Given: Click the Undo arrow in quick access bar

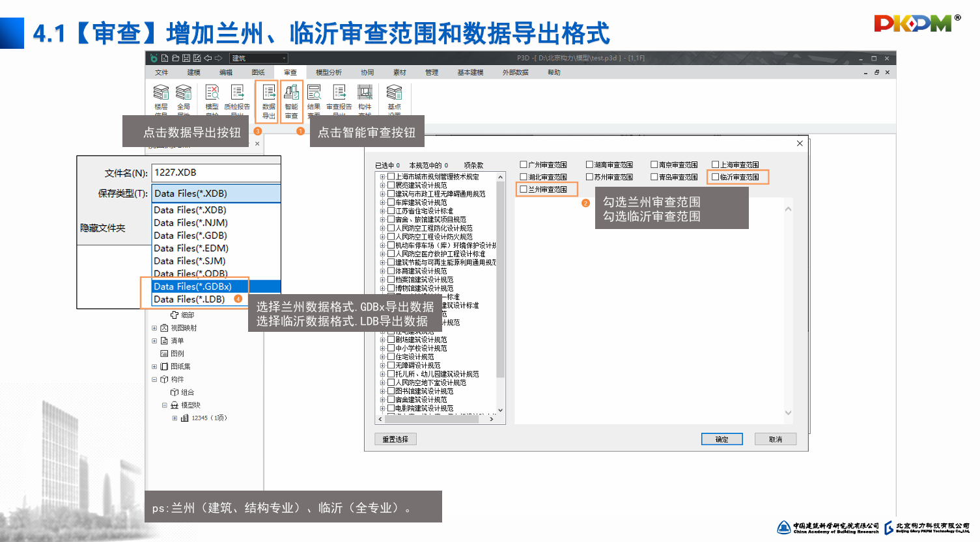Looking at the screenshot, I should pyautogui.click(x=208, y=58).
